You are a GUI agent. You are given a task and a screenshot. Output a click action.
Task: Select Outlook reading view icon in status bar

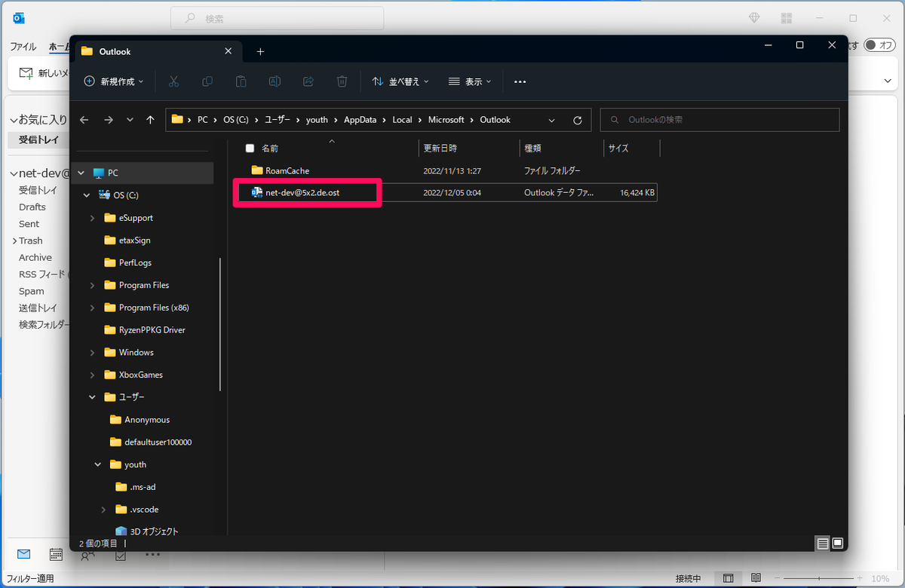click(757, 578)
